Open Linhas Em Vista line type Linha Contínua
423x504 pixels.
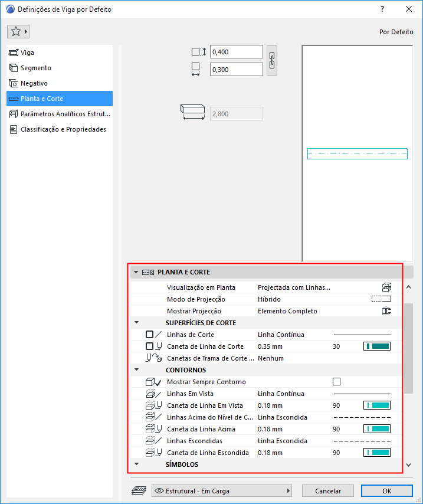click(x=281, y=394)
